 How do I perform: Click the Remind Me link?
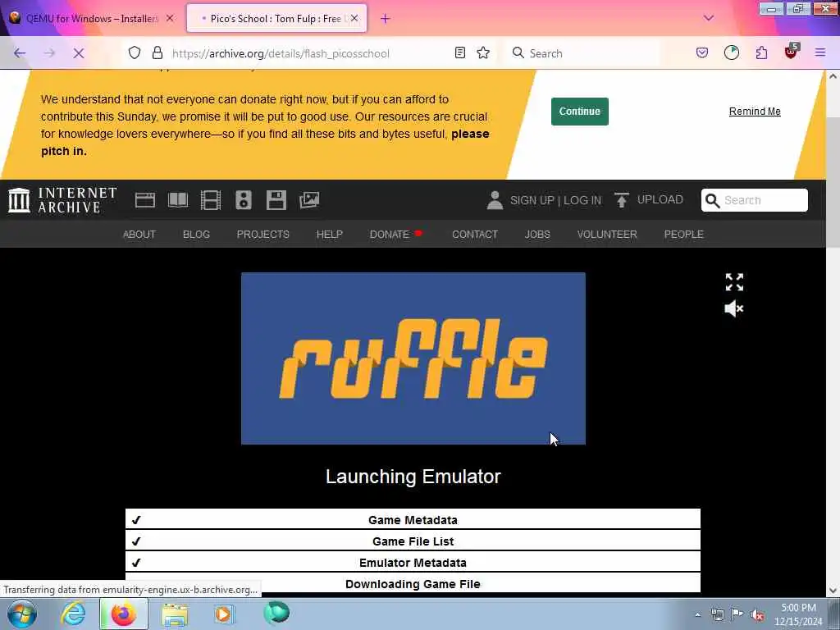(755, 112)
